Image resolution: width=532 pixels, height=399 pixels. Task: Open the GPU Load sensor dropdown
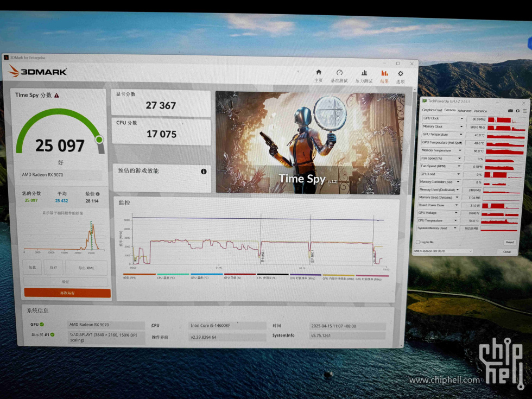(x=459, y=174)
